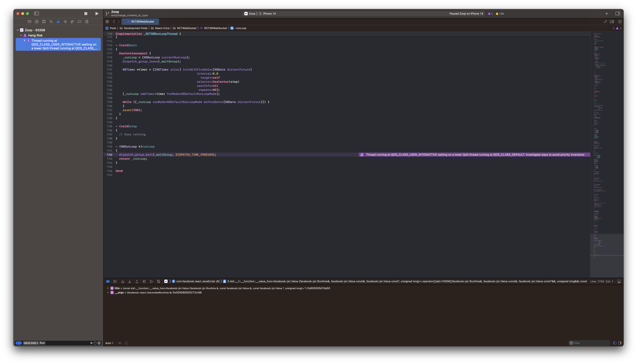
Task: Click the editor code review arrows icon
Action: [606, 21]
